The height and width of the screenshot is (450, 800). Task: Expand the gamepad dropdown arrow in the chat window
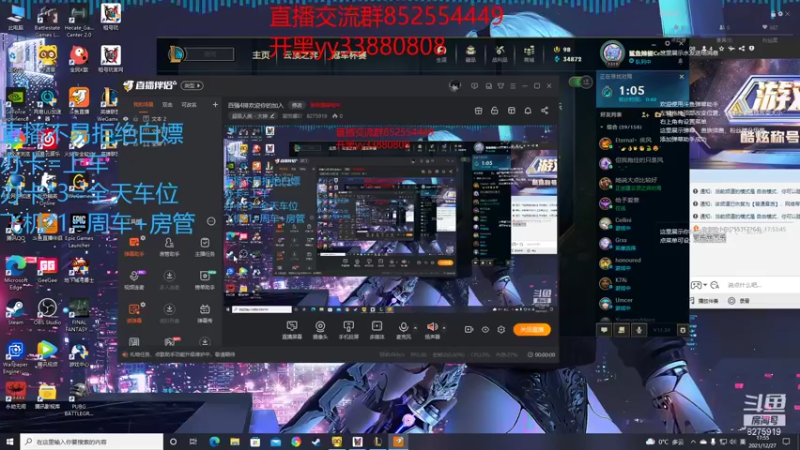tap(705, 285)
